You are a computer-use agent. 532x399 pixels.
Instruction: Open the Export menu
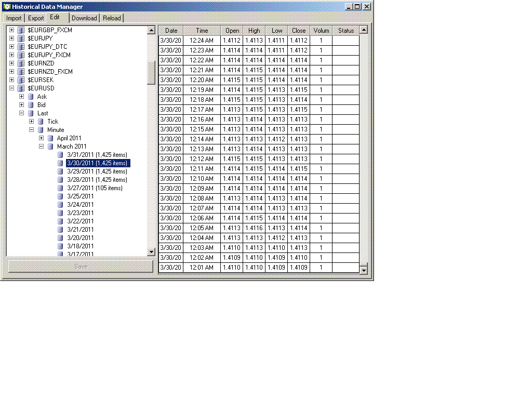pyautogui.click(x=36, y=18)
